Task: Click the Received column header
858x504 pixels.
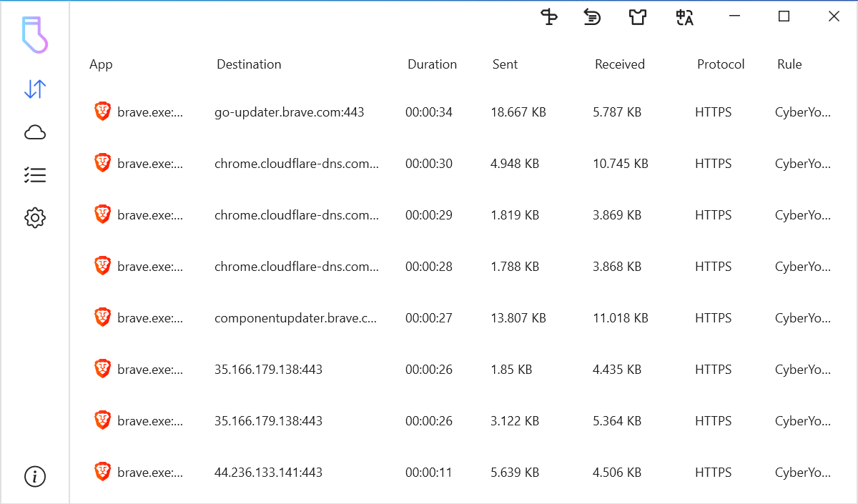Action: click(x=619, y=64)
